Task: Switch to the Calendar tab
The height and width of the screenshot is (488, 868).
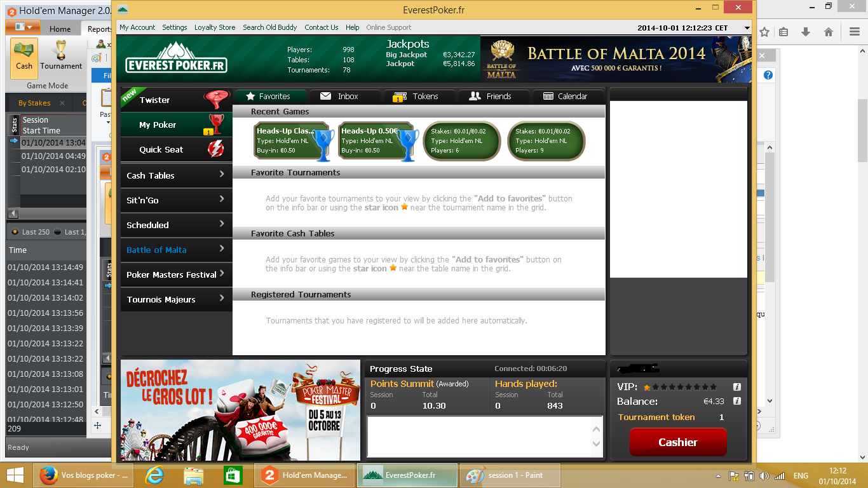Action: pos(567,96)
